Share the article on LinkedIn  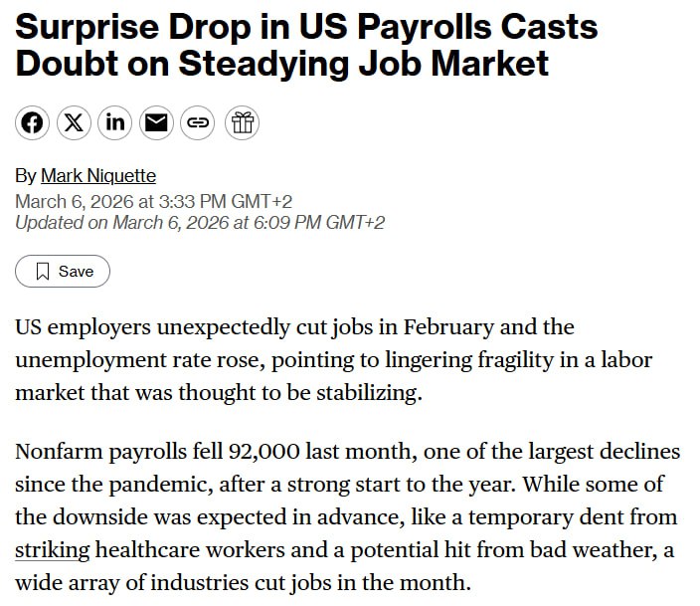(x=115, y=122)
